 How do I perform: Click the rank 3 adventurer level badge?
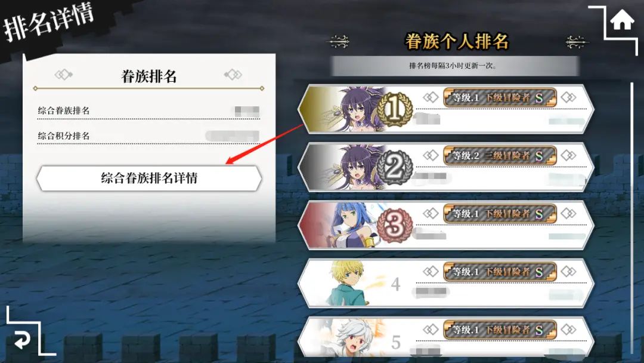[x=500, y=213]
